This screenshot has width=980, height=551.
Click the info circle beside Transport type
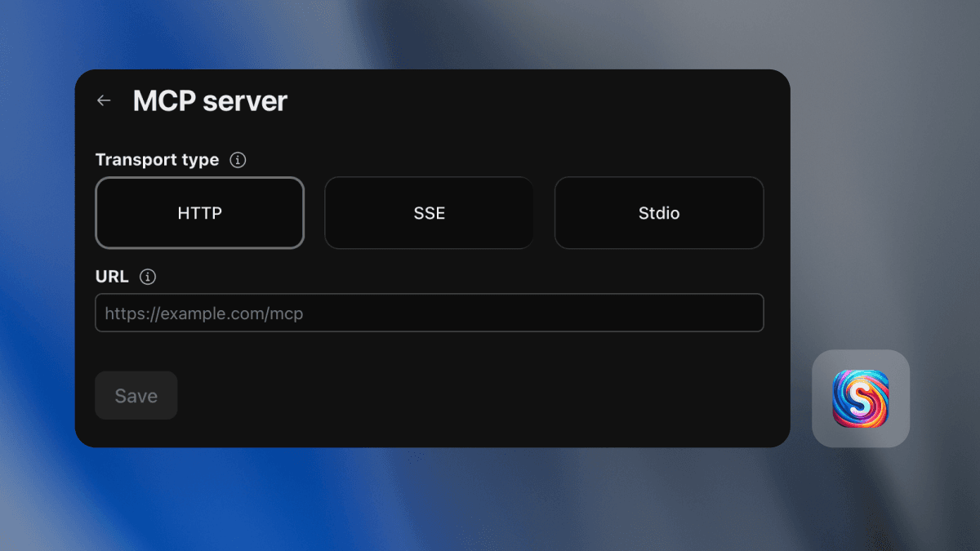pos(238,160)
